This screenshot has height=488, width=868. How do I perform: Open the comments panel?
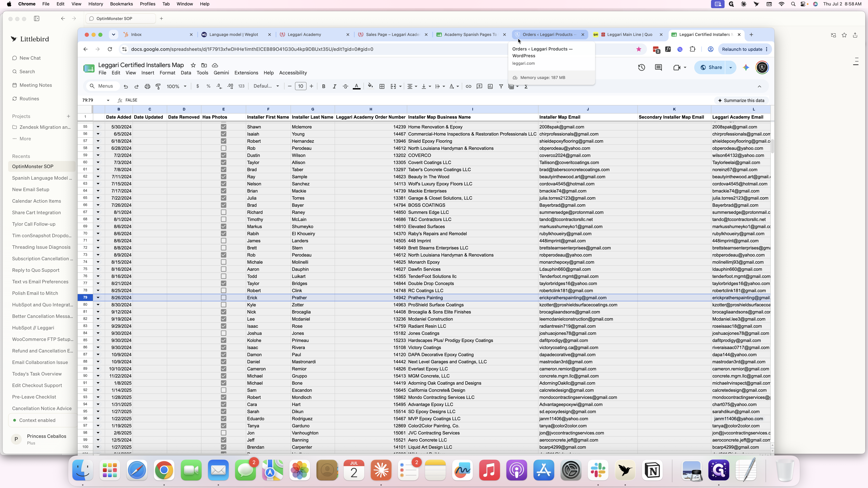point(658,67)
